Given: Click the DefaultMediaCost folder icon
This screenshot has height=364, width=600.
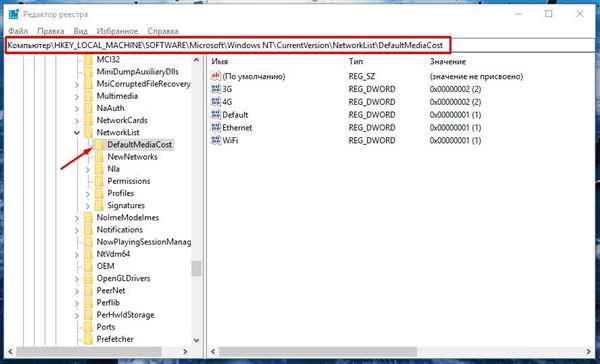Looking at the screenshot, I should tap(99, 145).
